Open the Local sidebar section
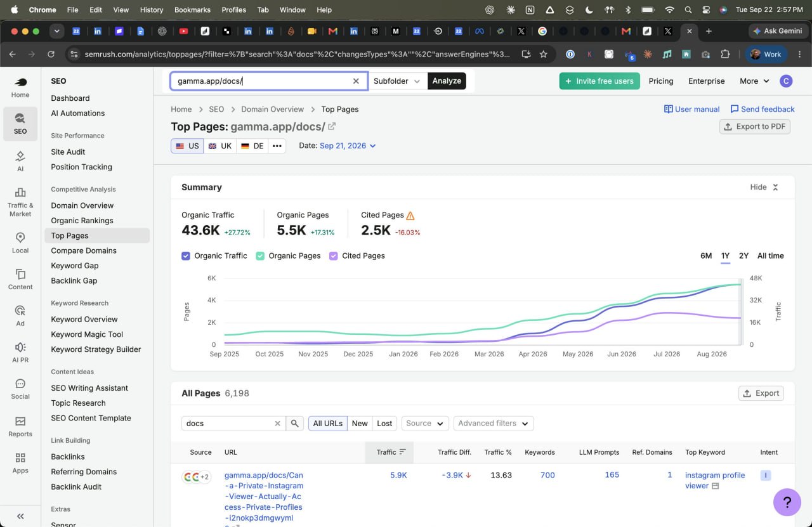This screenshot has height=527, width=812. 20,242
